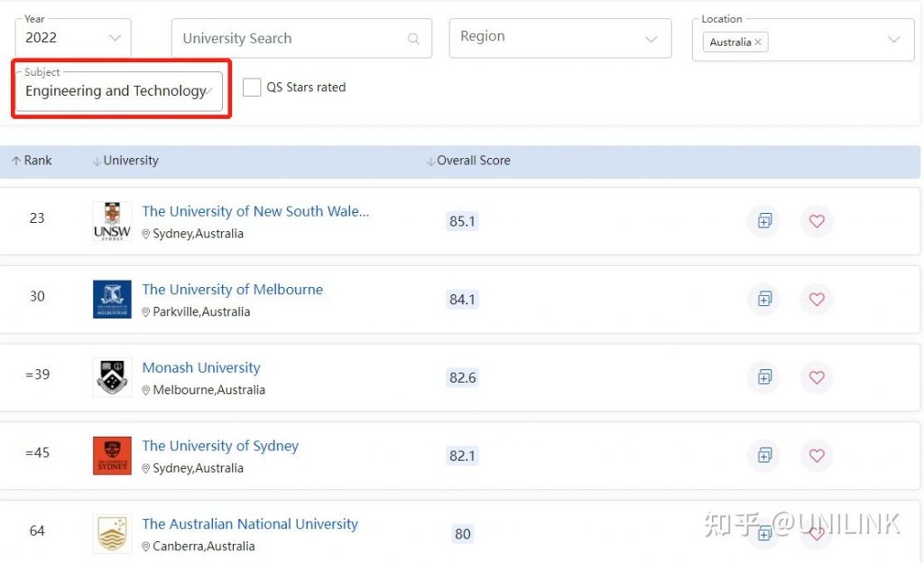
Task: Click rank 64 in the table
Action: click(x=37, y=531)
